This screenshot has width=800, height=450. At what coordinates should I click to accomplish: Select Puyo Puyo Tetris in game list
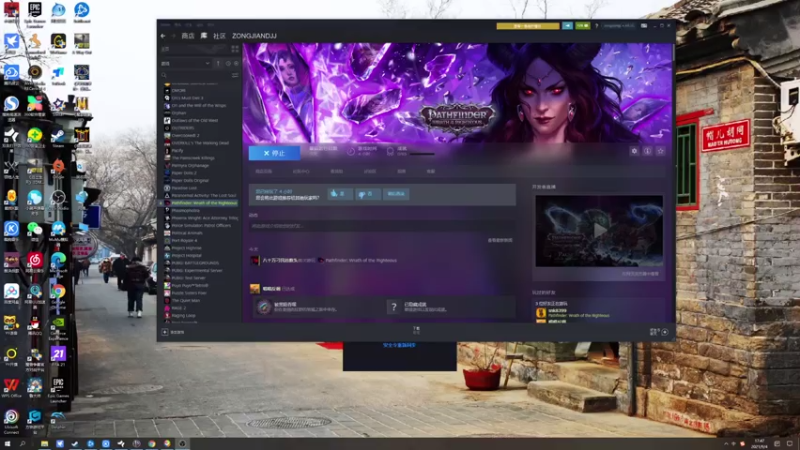click(x=189, y=286)
